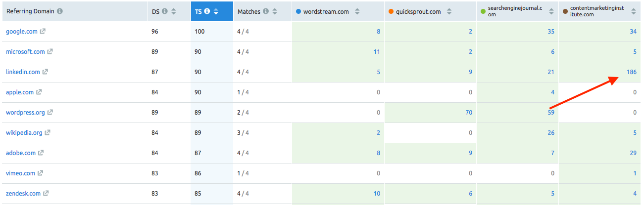Open external link icon next to linkedin.com
The width and height of the screenshot is (644, 205).
[x=45, y=72]
